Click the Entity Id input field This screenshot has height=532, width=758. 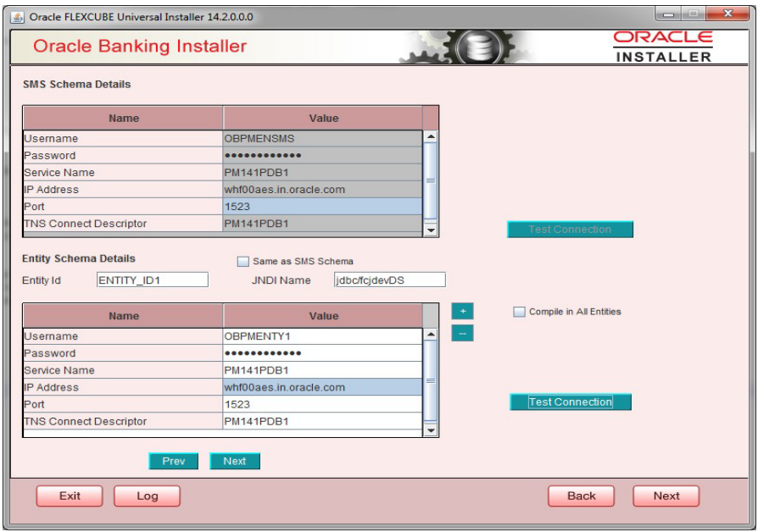pos(153,280)
